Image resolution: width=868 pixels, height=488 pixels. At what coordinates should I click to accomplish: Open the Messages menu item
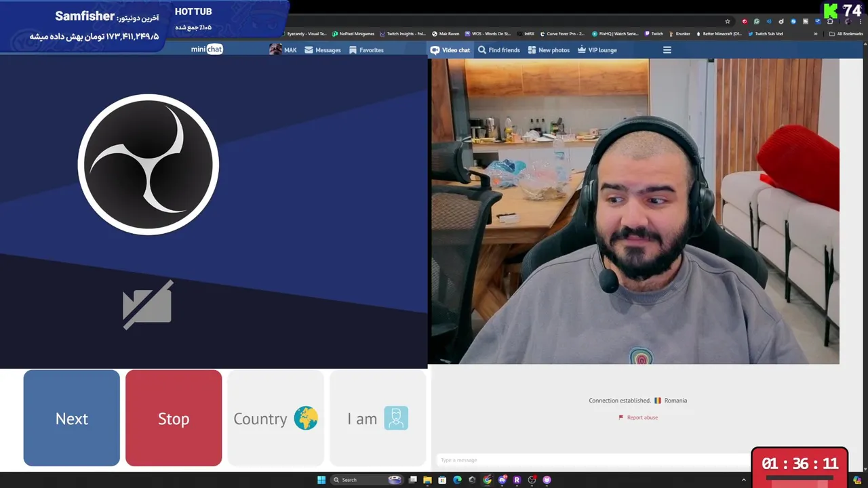[323, 50]
